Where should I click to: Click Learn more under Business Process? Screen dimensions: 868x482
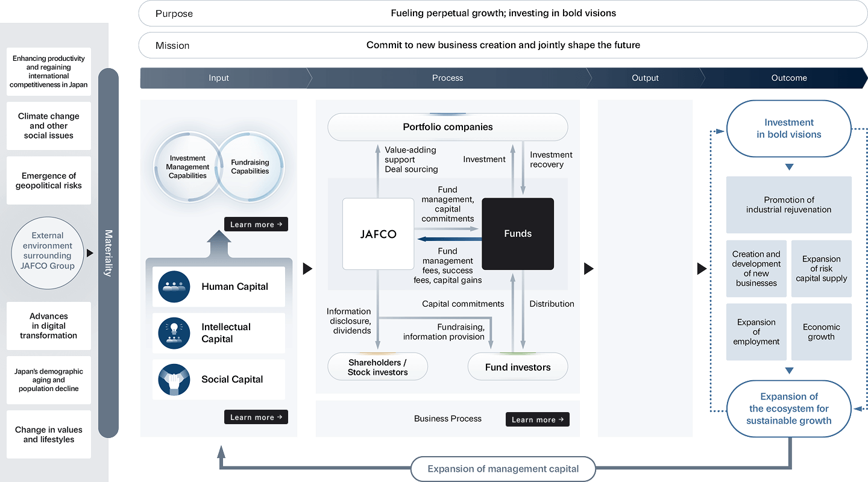coord(537,419)
